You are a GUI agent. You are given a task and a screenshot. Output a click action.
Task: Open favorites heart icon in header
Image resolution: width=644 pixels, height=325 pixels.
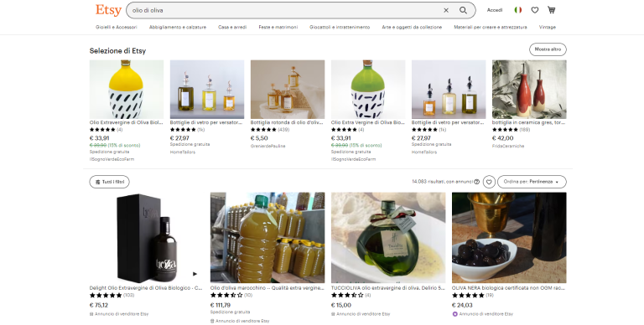tap(535, 10)
